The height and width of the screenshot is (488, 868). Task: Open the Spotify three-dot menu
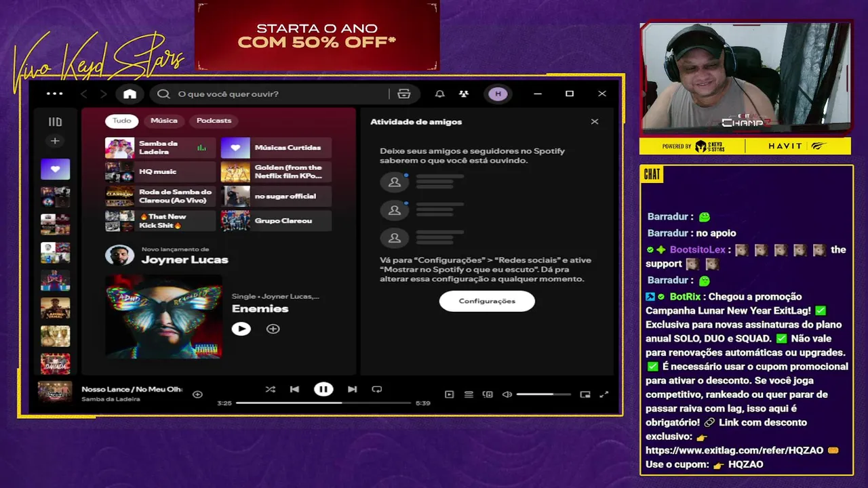pyautogui.click(x=54, y=94)
